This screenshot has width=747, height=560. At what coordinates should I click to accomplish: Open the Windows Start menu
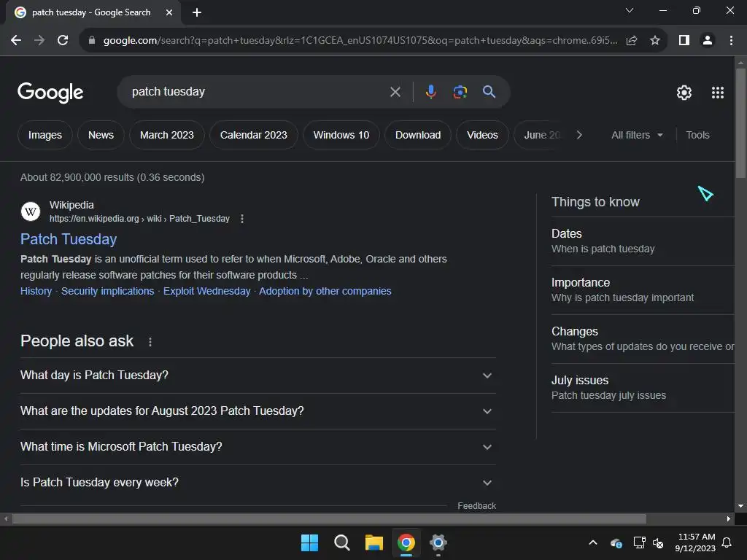click(x=309, y=542)
